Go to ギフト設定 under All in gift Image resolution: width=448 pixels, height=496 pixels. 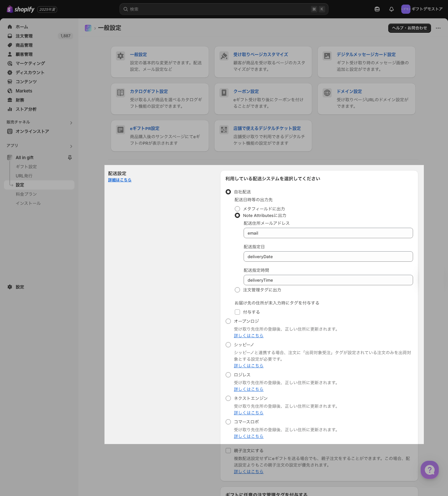[26, 167]
